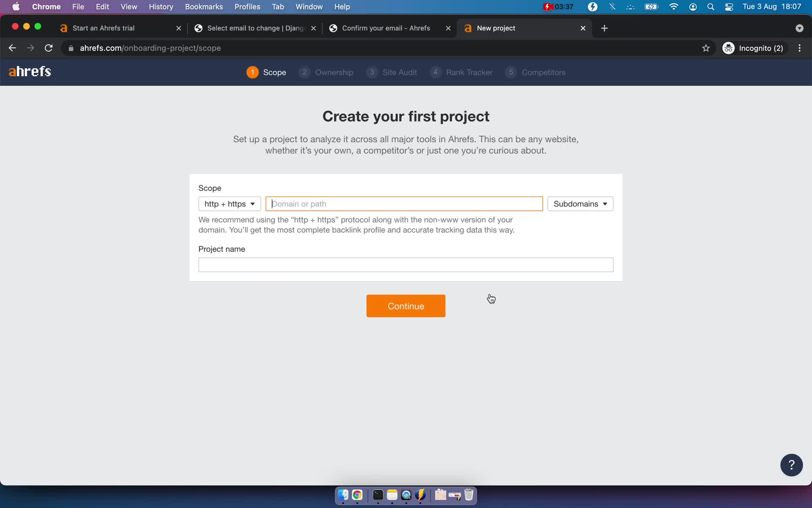The width and height of the screenshot is (812, 508).
Task: Click the Continue button
Action: 406,306
